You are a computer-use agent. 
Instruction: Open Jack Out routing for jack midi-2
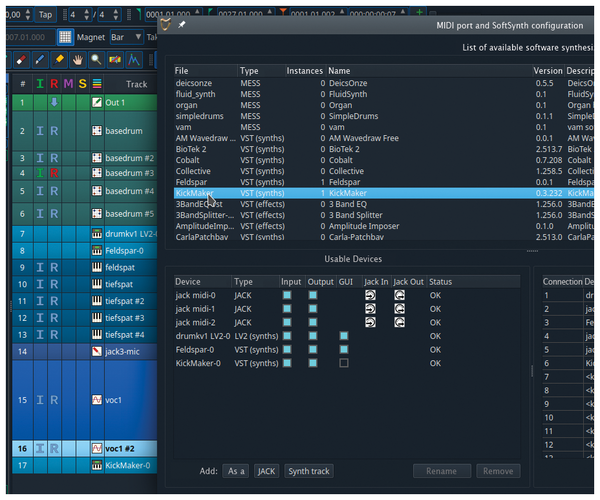click(399, 322)
